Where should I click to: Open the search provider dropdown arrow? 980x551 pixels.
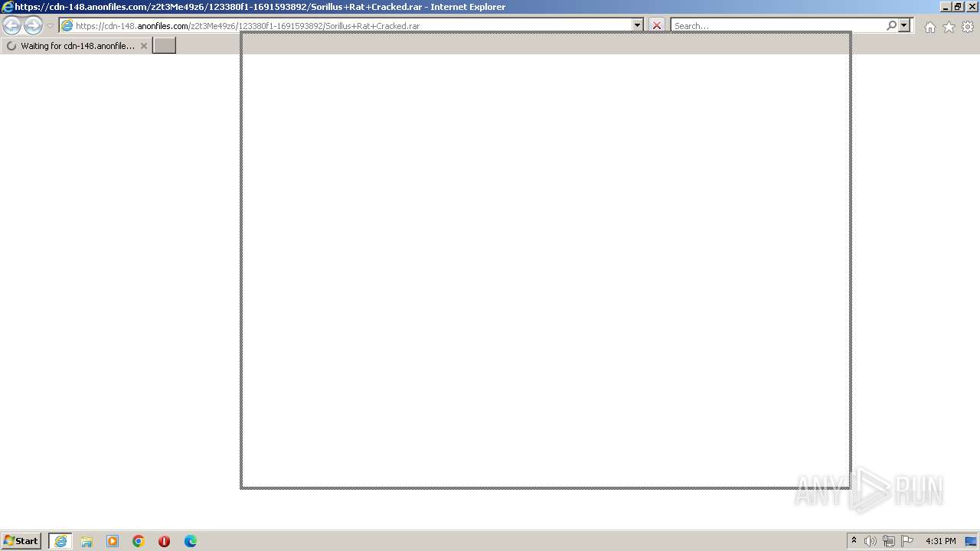pyautogui.click(x=904, y=25)
